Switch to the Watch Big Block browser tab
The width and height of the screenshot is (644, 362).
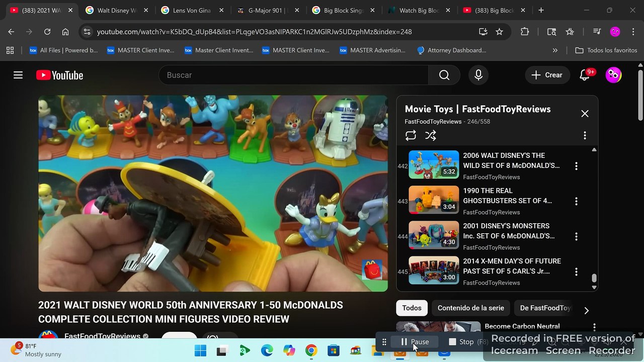(418, 10)
